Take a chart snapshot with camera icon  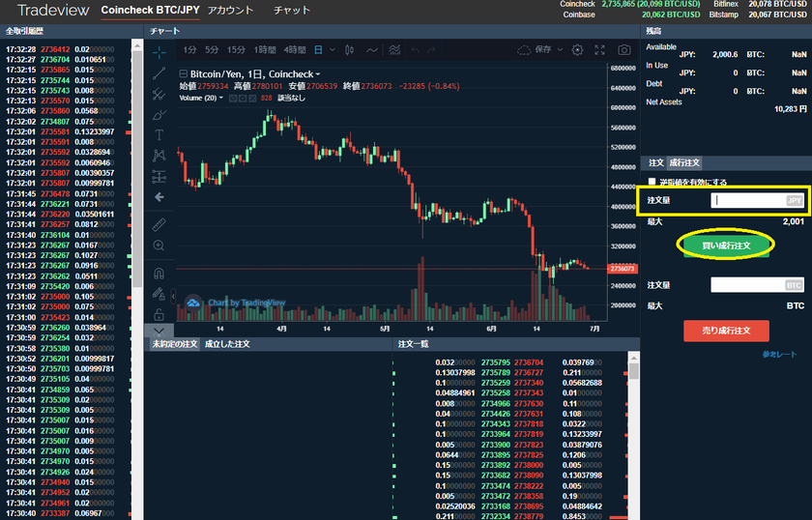624,49
